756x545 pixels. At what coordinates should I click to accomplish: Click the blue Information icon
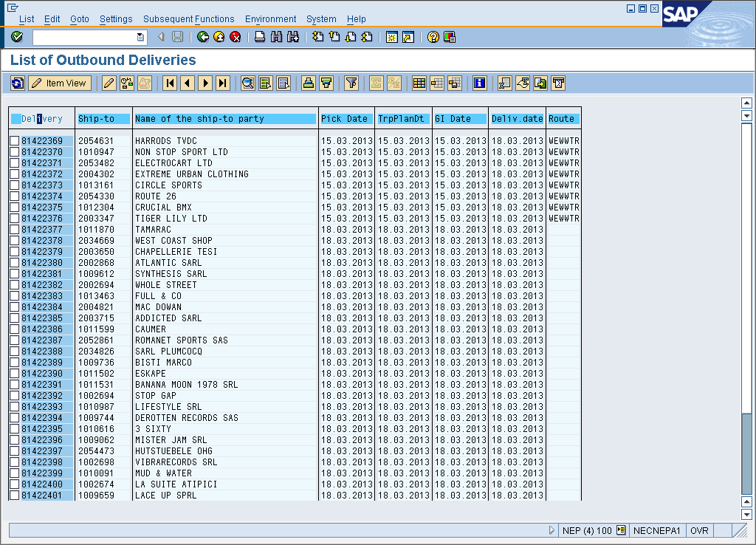(x=480, y=83)
